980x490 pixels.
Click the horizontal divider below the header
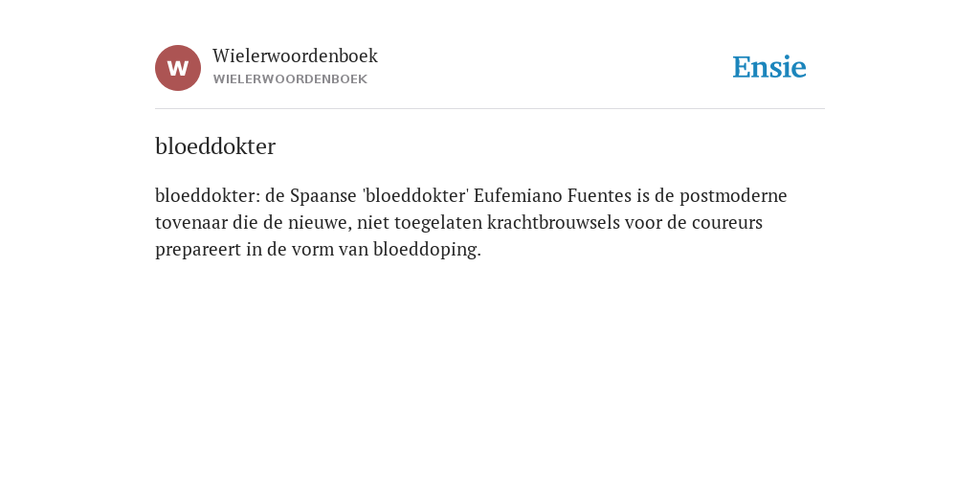490,109
